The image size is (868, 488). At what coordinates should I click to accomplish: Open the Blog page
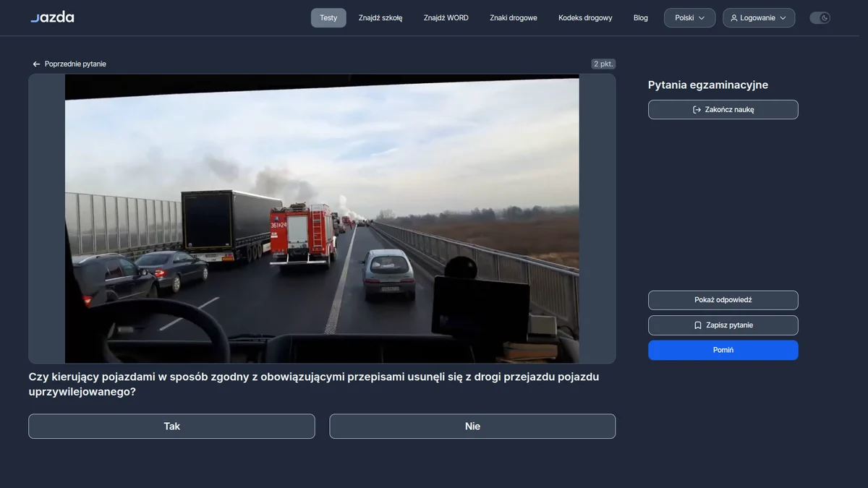coord(641,18)
